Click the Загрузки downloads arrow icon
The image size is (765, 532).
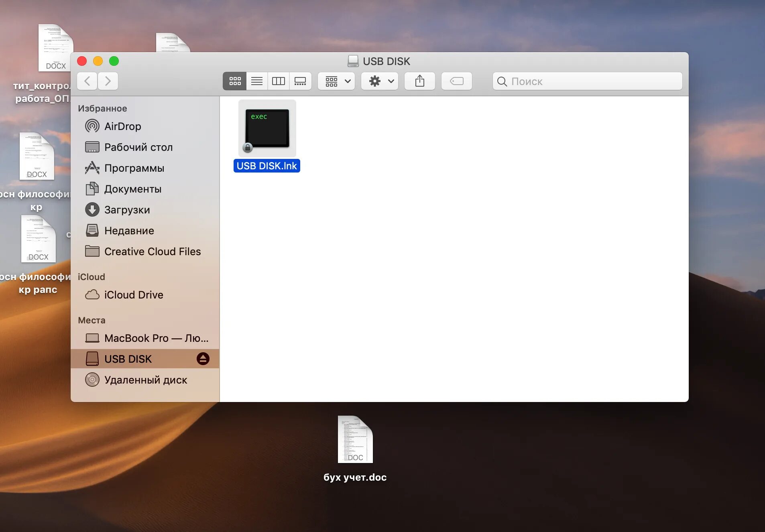tap(92, 210)
